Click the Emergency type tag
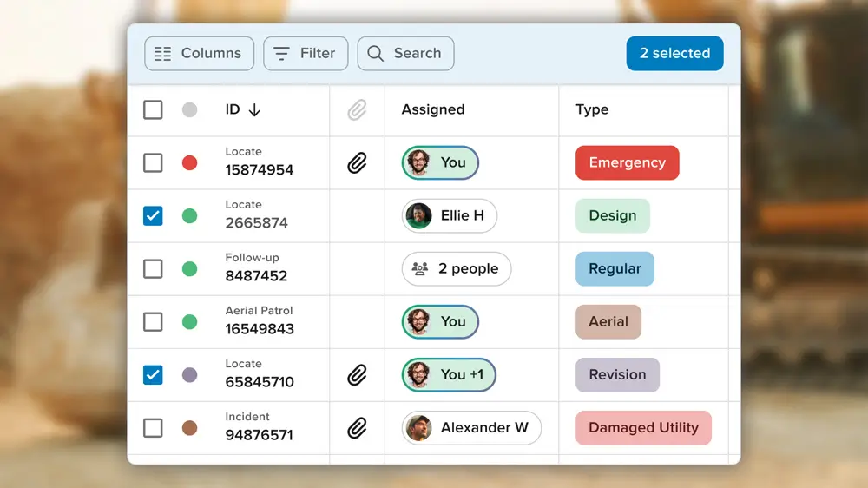The width and height of the screenshot is (868, 488). (628, 163)
